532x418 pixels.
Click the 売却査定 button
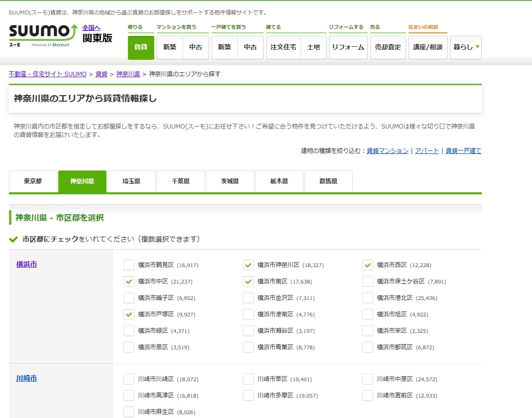point(388,47)
